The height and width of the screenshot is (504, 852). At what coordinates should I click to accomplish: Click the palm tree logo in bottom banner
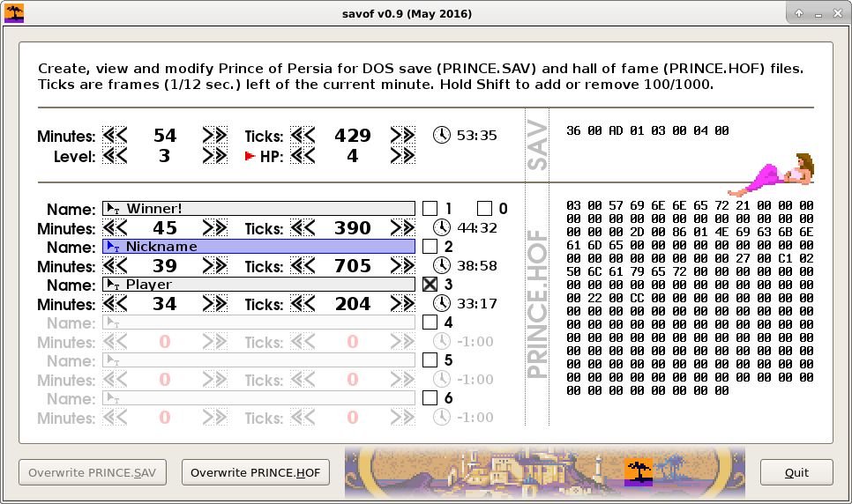coord(638,472)
